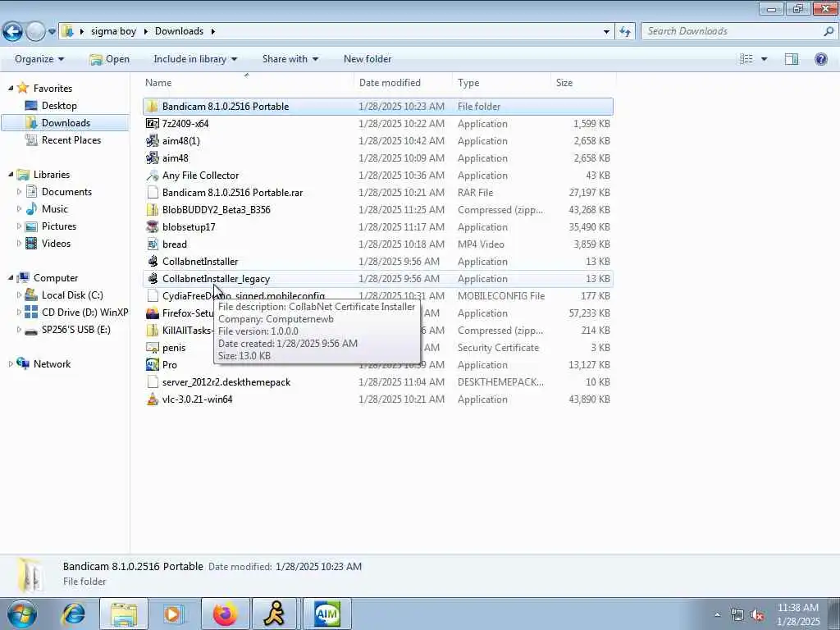Select the KillAllTasks zip icon

(152, 330)
